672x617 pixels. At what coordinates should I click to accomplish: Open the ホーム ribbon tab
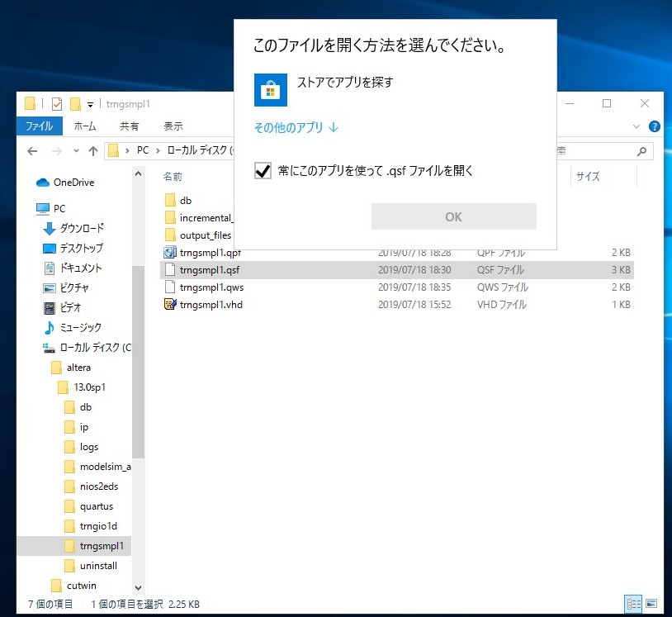(x=85, y=126)
